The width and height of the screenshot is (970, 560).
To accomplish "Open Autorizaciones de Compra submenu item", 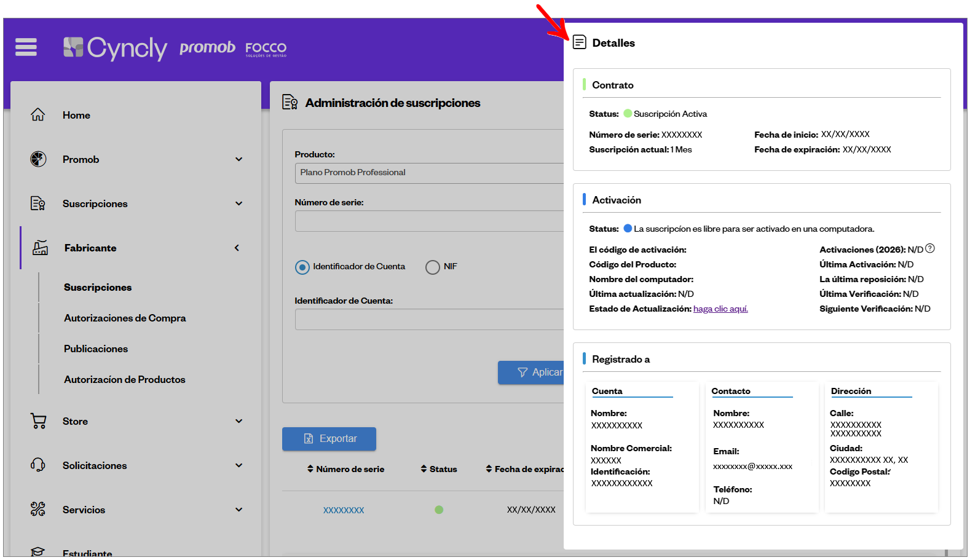I will [125, 318].
